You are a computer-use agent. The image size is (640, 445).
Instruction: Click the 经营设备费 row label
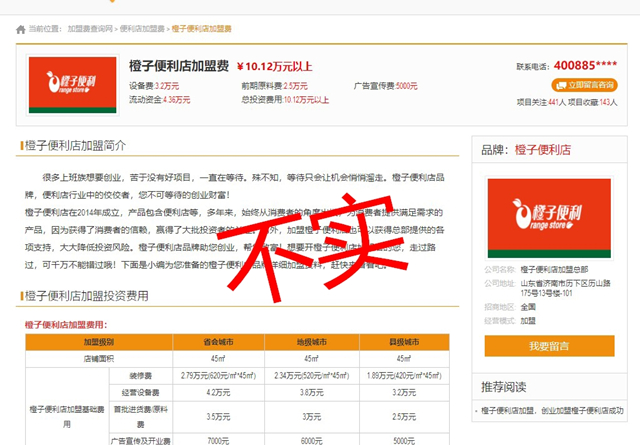click(141, 393)
